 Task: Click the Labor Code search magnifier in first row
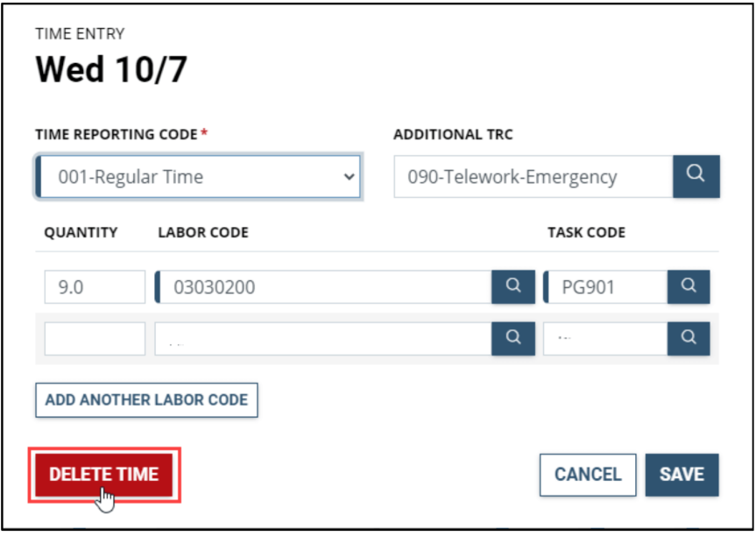[x=513, y=286]
